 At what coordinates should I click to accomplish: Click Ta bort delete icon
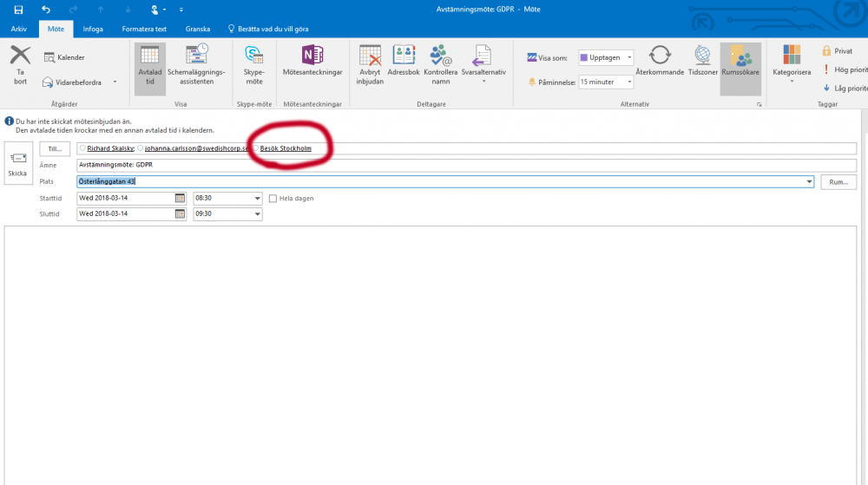(20, 56)
